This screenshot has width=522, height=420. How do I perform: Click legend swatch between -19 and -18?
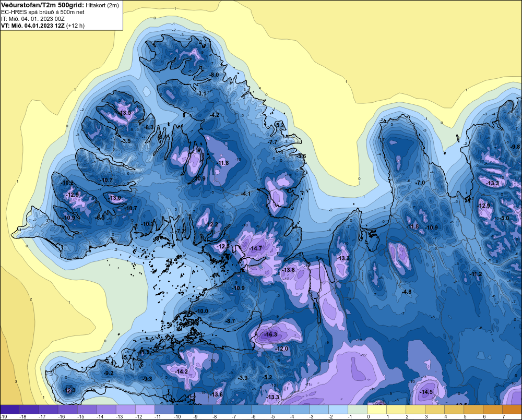point(10,409)
